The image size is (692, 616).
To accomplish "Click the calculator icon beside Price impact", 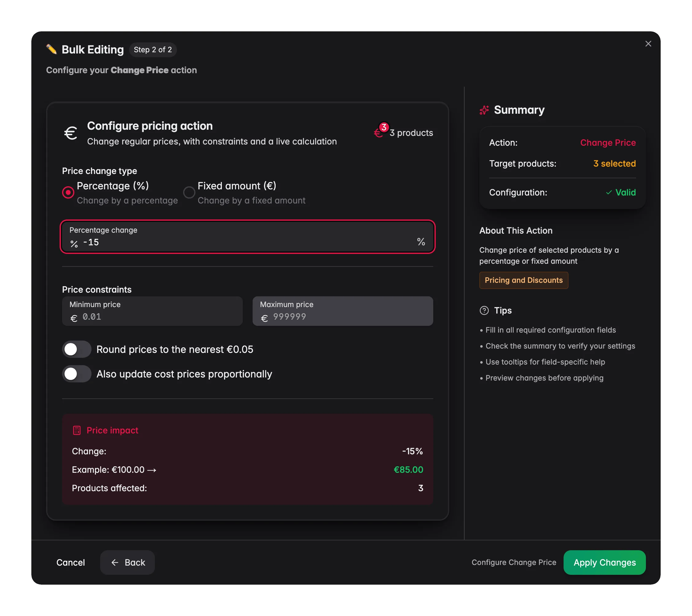I will point(77,430).
